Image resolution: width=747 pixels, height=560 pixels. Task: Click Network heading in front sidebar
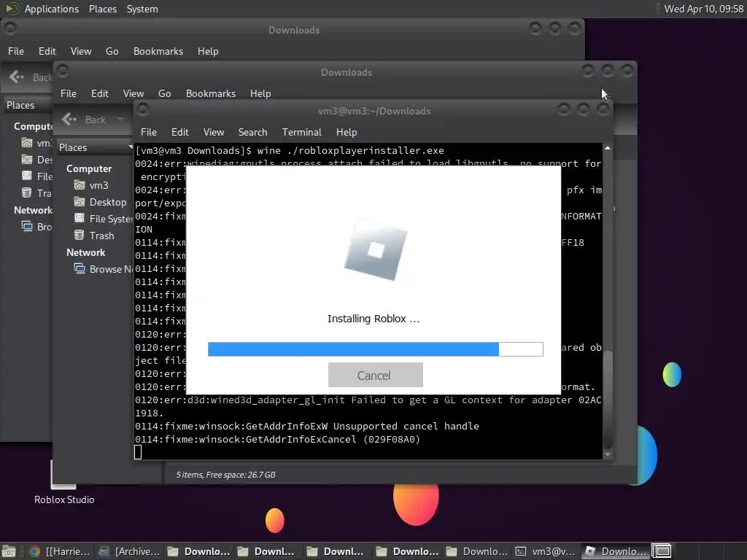pos(86,252)
